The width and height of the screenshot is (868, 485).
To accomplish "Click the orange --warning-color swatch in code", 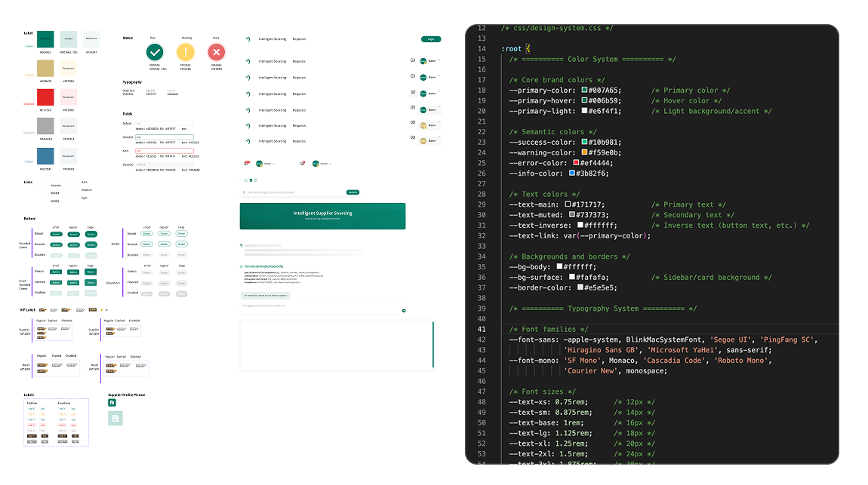I will 584,152.
